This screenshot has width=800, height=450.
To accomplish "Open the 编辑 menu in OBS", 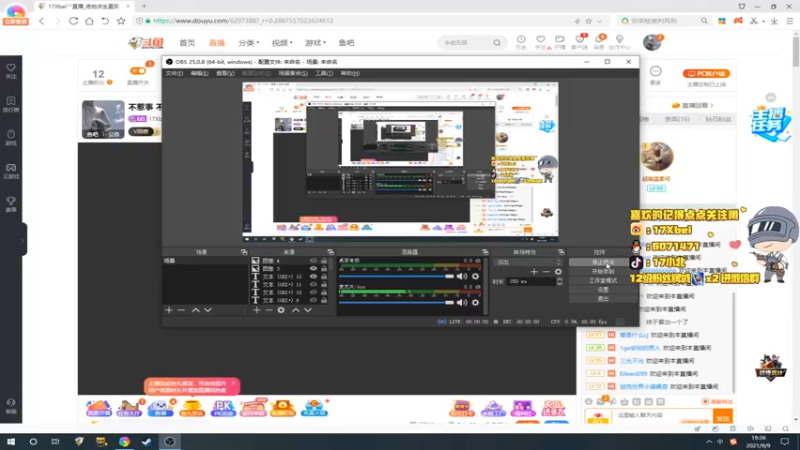I will [199, 73].
